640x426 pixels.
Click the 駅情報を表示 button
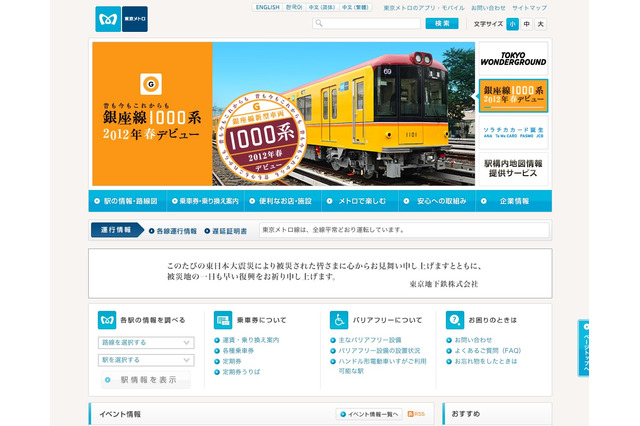(146, 380)
